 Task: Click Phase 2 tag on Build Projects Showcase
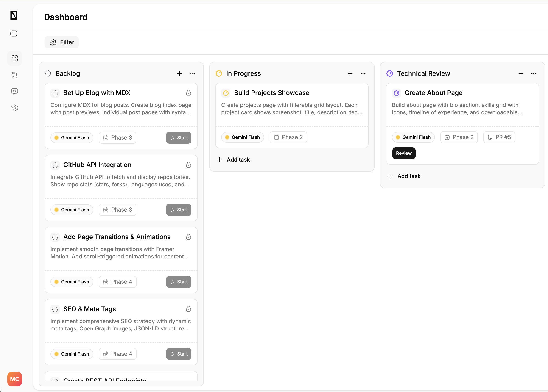pyautogui.click(x=288, y=137)
